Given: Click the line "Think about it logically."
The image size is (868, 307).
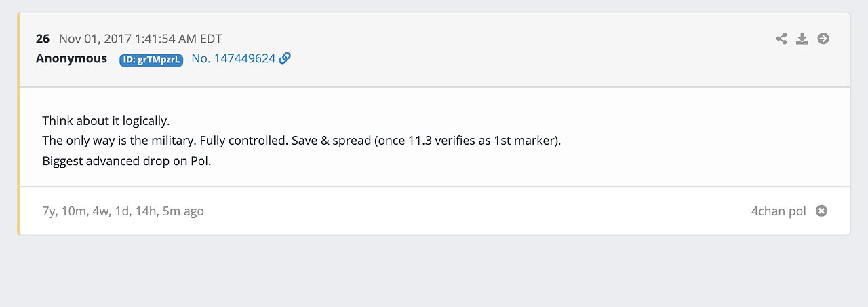Looking at the screenshot, I should tap(106, 121).
